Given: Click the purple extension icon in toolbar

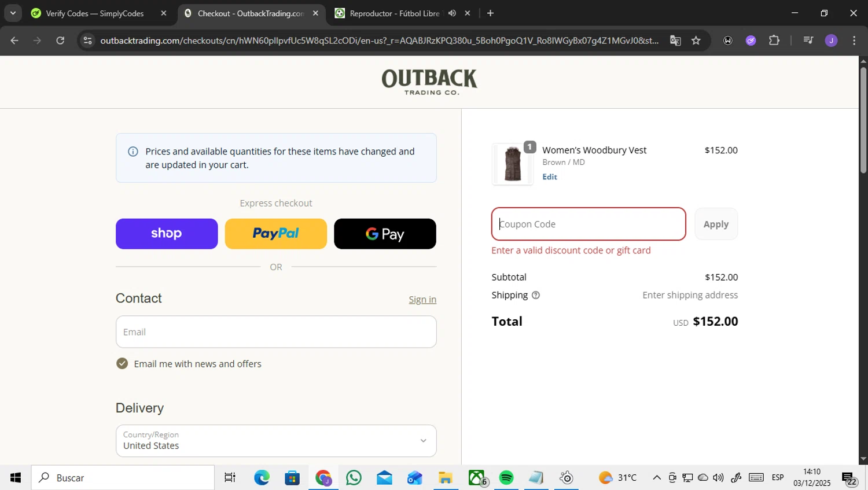Looking at the screenshot, I should tap(751, 40).
